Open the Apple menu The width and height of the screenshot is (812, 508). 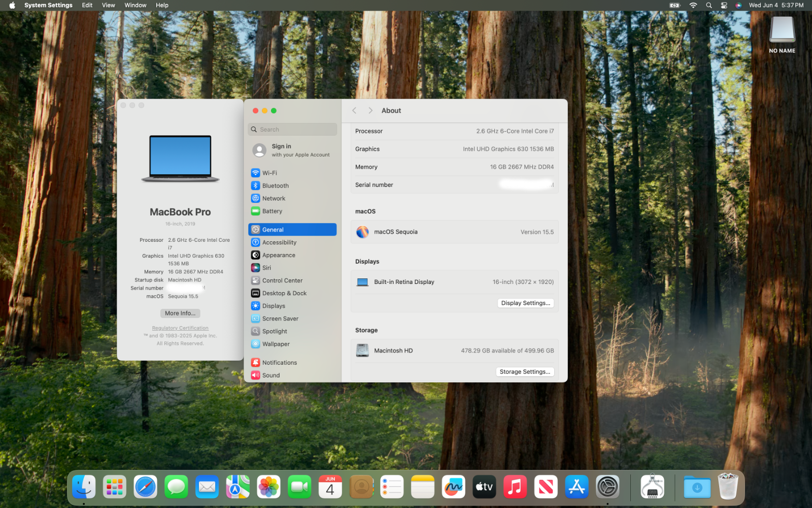coord(12,5)
